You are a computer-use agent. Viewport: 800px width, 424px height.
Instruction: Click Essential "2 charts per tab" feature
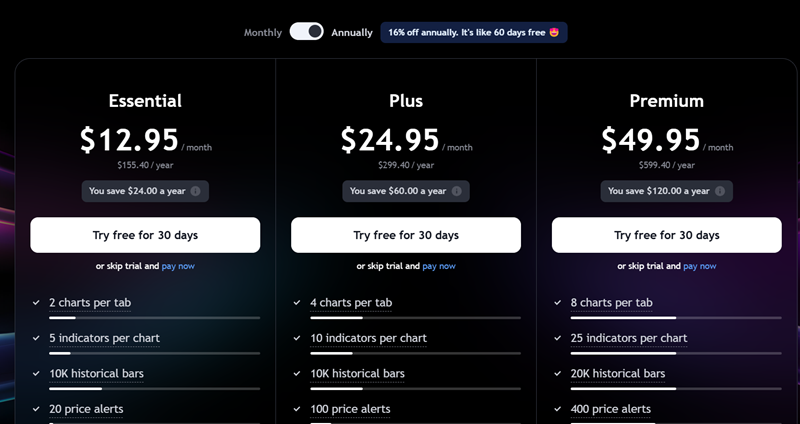90,302
